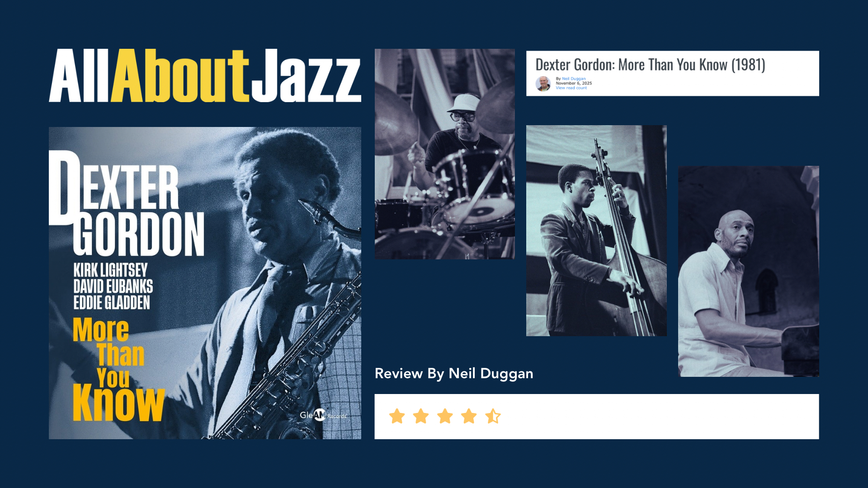
Task: Click the second rating star
Action: point(421,416)
